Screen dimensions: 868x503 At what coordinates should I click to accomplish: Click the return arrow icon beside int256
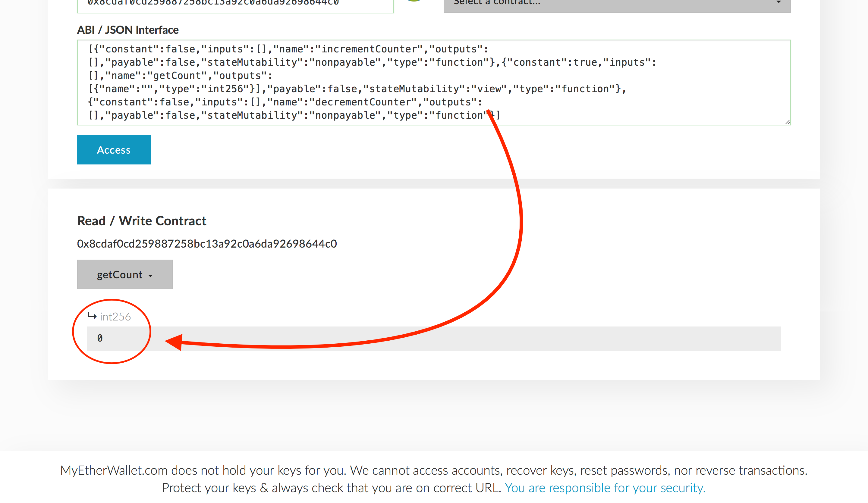tap(92, 316)
